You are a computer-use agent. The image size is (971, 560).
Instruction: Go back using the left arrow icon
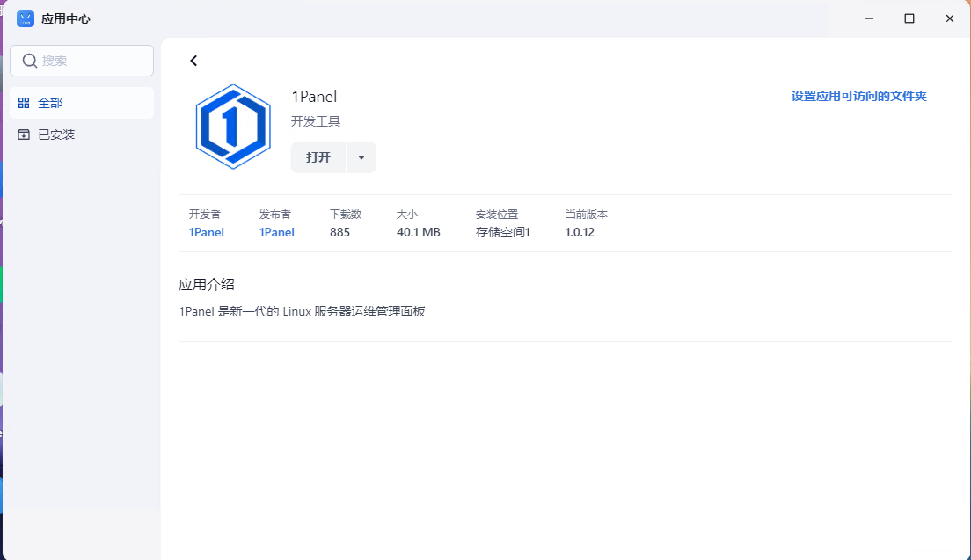[193, 61]
